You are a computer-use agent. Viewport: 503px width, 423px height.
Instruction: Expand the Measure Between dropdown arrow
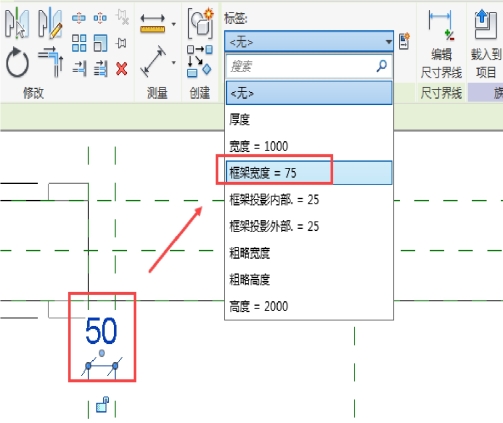pyautogui.click(x=173, y=24)
